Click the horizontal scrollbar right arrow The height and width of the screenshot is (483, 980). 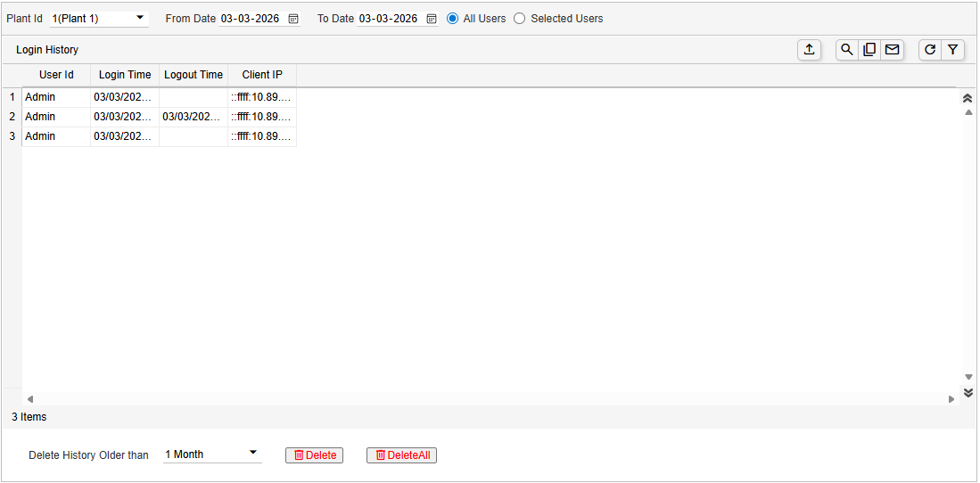coord(951,399)
